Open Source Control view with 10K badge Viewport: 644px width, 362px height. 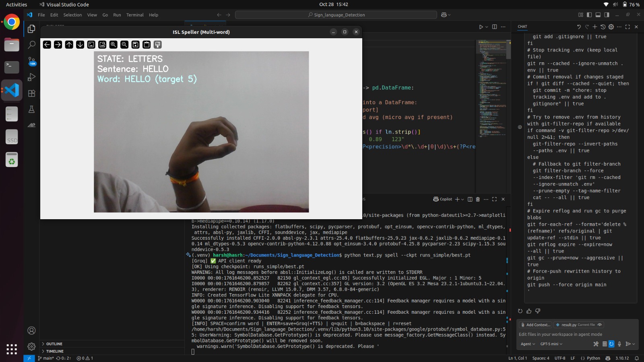[31, 61]
